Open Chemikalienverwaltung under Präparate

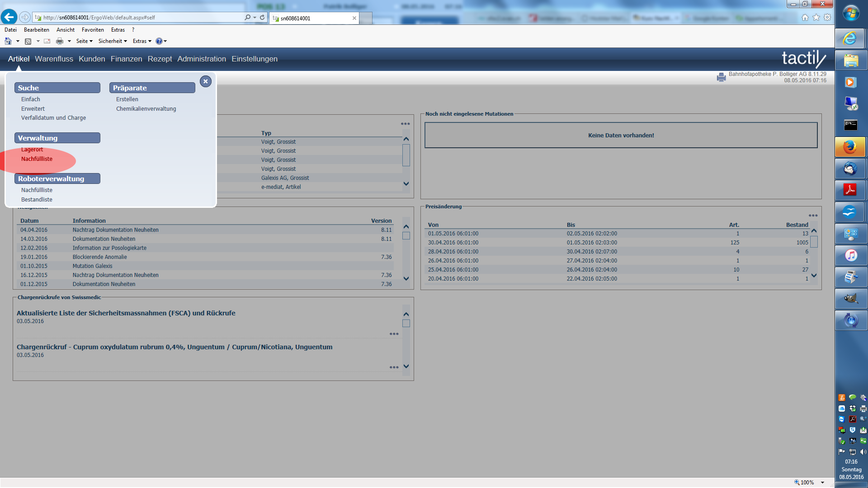(146, 109)
